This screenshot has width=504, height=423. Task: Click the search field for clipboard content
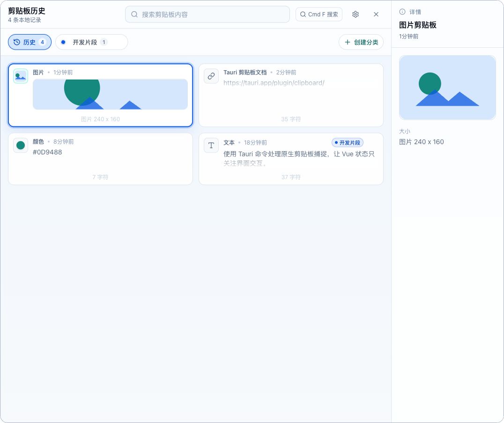(208, 15)
